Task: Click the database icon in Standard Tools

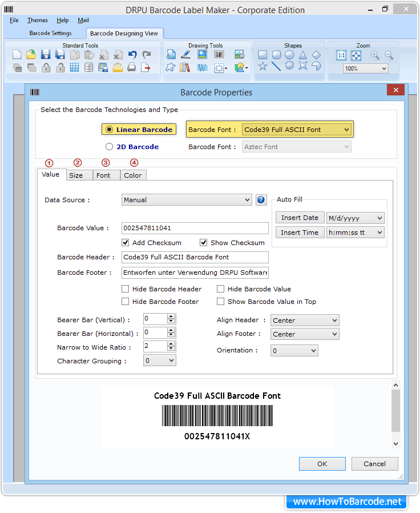Action: tap(88, 67)
